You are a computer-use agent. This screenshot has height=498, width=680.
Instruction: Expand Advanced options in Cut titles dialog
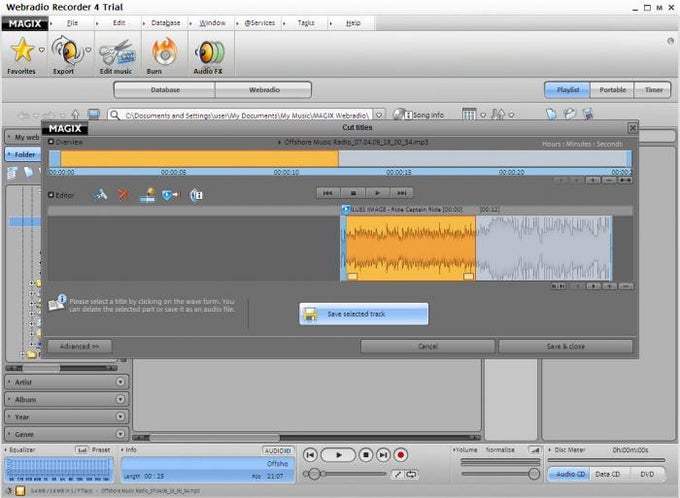tap(79, 346)
